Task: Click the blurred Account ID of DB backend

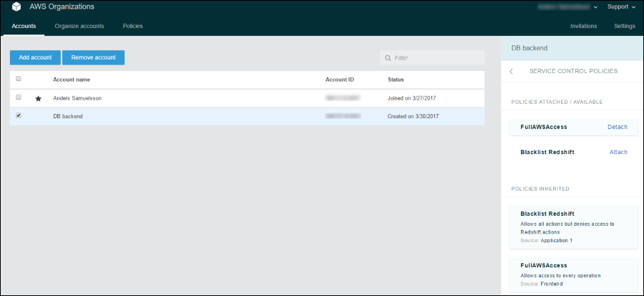Action: tap(343, 116)
